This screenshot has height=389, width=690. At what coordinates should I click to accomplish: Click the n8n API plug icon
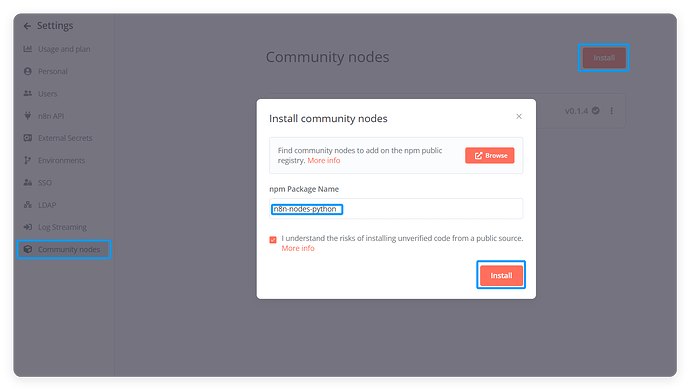tap(28, 116)
